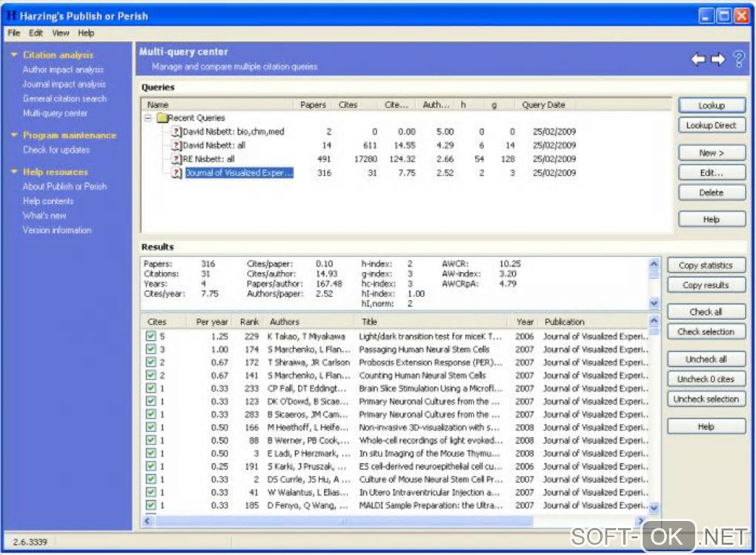Click query icon for David Nisbett: bio,chm,med

(176, 132)
